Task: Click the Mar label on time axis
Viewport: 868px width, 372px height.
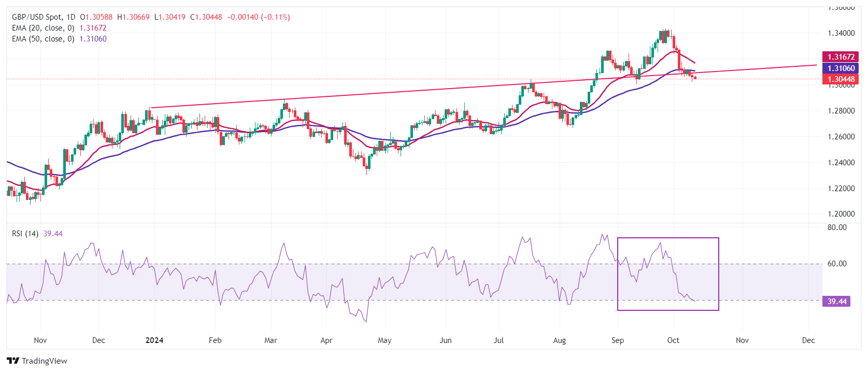Action: [x=271, y=340]
